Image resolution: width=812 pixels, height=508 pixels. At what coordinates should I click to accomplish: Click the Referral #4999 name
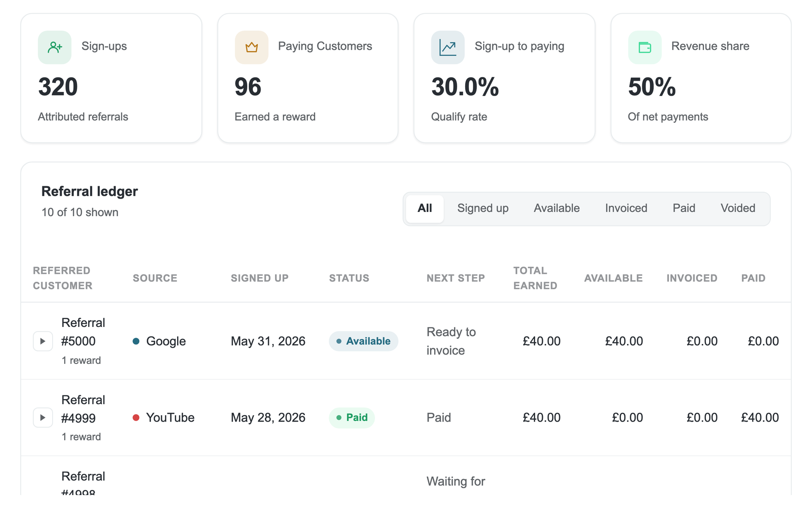[x=83, y=409]
